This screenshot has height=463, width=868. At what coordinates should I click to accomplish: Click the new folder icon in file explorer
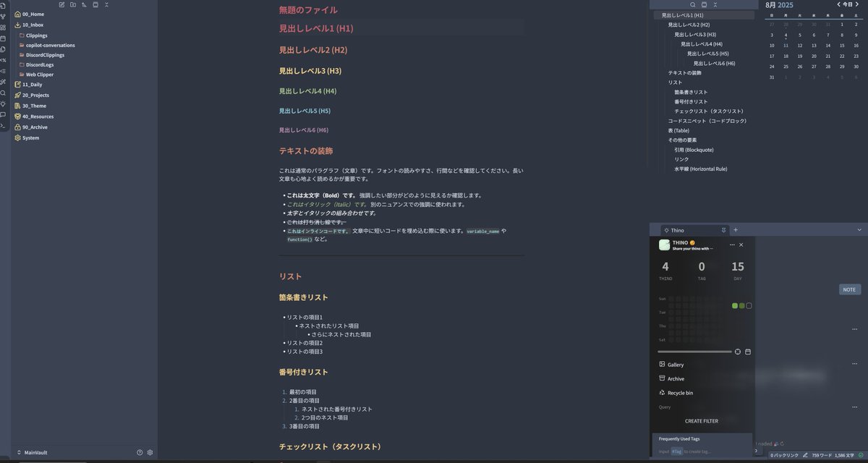tap(73, 4)
